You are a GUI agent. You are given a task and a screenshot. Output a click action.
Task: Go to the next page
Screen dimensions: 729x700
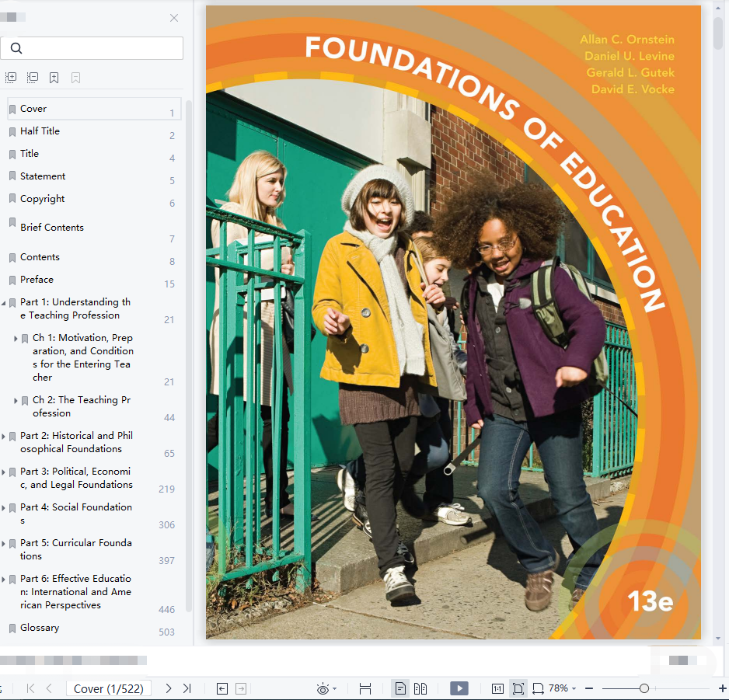pos(169,688)
